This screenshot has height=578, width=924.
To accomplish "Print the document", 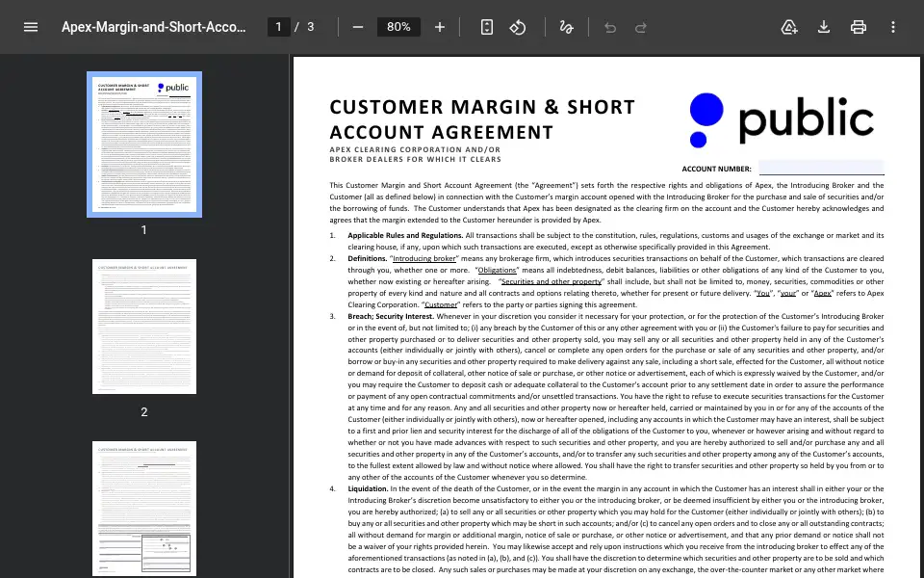I will [x=859, y=27].
